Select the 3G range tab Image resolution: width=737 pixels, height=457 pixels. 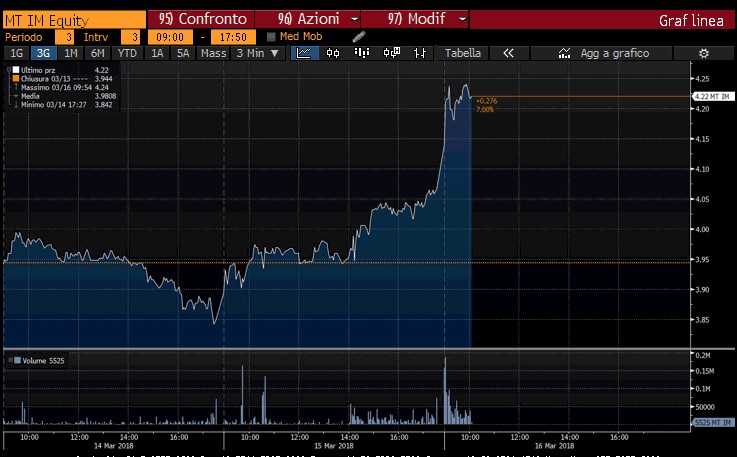[43, 53]
